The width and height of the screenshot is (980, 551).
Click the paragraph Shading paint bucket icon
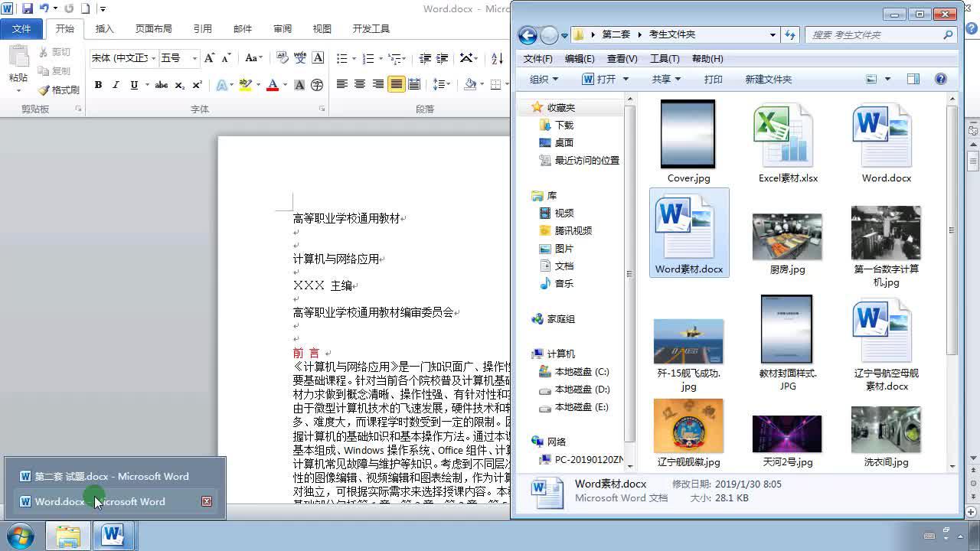[470, 84]
